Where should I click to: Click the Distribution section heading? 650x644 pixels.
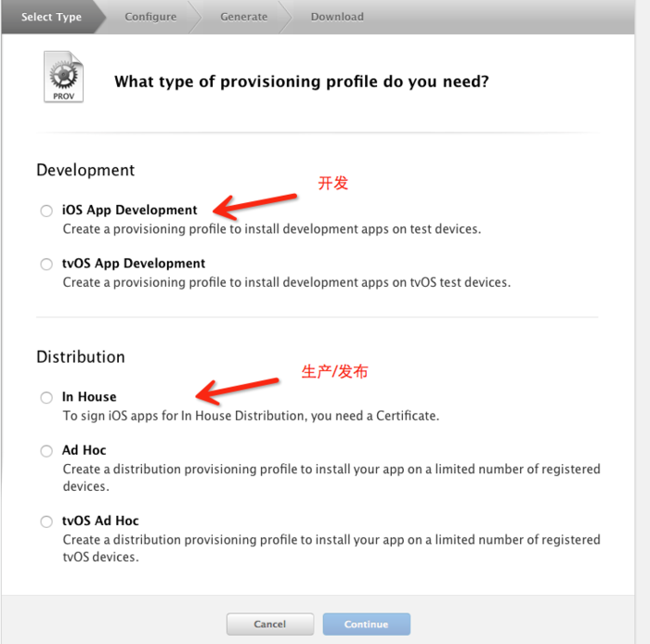pos(81,356)
